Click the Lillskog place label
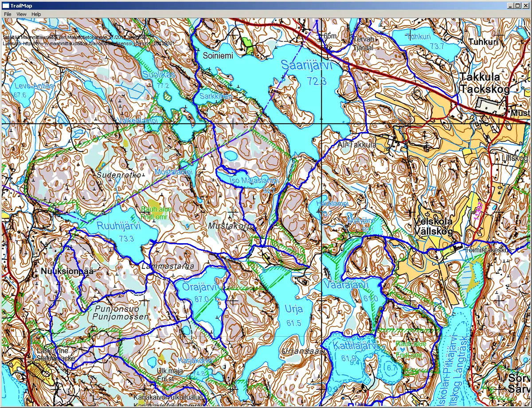This screenshot has width=532, height=408. tap(516, 158)
